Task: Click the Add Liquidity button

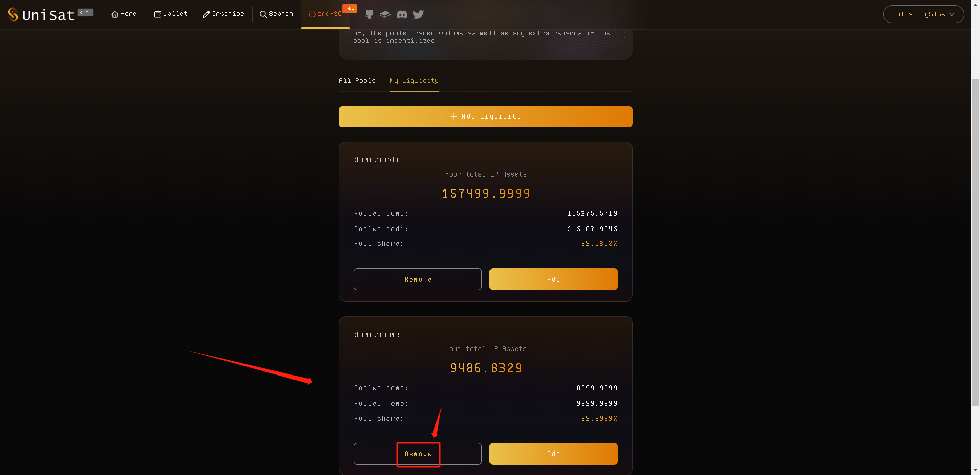Action: 485,117
